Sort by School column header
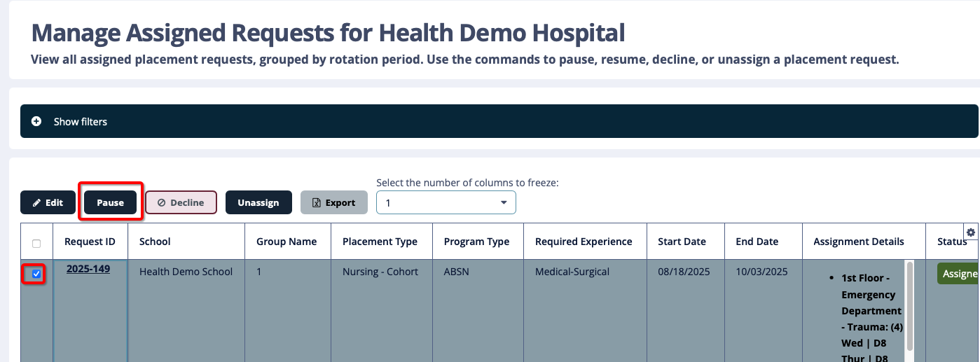980x362 pixels. click(x=186, y=242)
